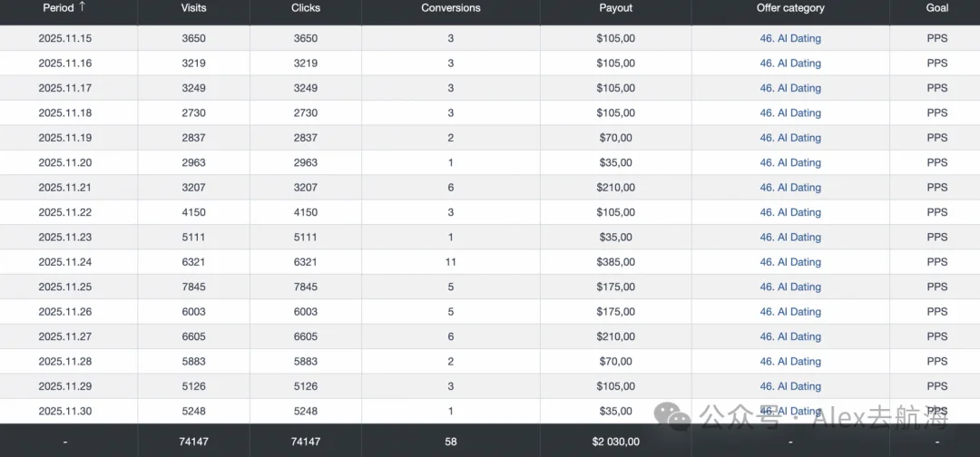Screen dimensions: 980x457
Task: Click the $385,00 payout cell
Action: (x=615, y=262)
